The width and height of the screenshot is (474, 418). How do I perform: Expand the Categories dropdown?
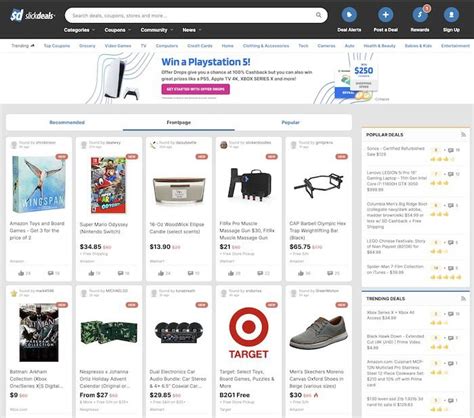tap(79, 30)
